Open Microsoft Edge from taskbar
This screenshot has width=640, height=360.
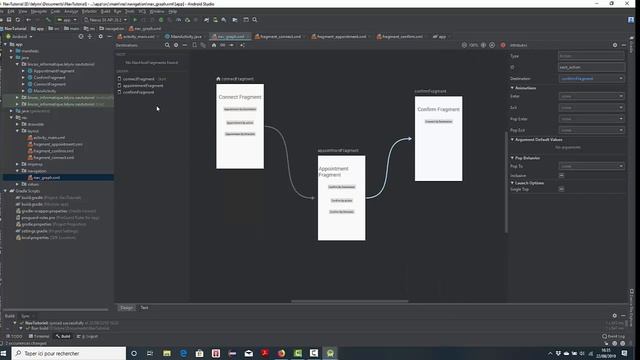tap(183, 353)
